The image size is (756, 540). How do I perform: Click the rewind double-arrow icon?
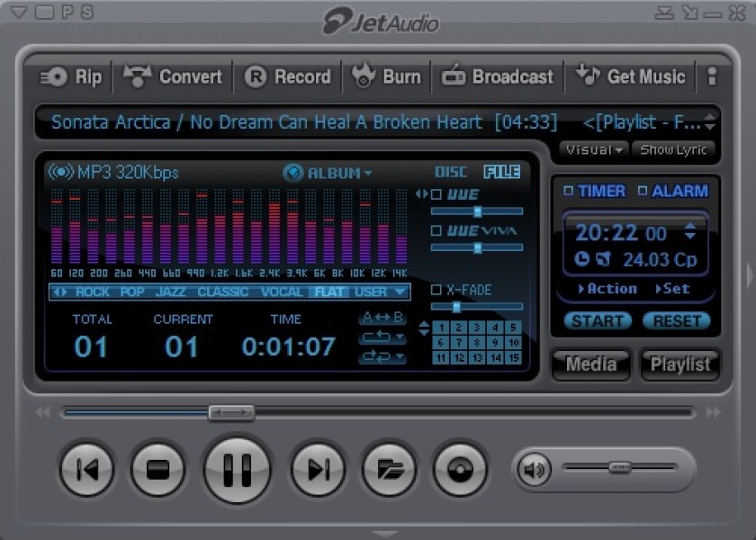pyautogui.click(x=42, y=412)
